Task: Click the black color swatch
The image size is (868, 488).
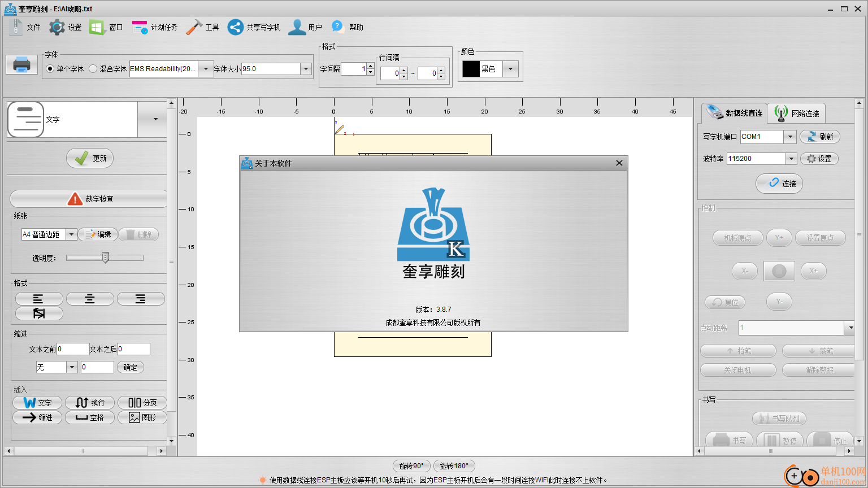Action: [471, 69]
